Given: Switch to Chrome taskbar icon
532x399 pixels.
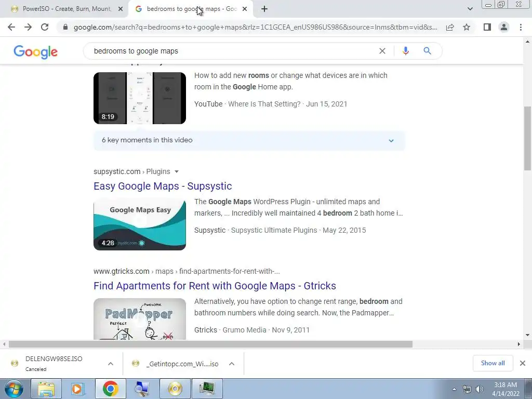Looking at the screenshot, I should pos(110,389).
